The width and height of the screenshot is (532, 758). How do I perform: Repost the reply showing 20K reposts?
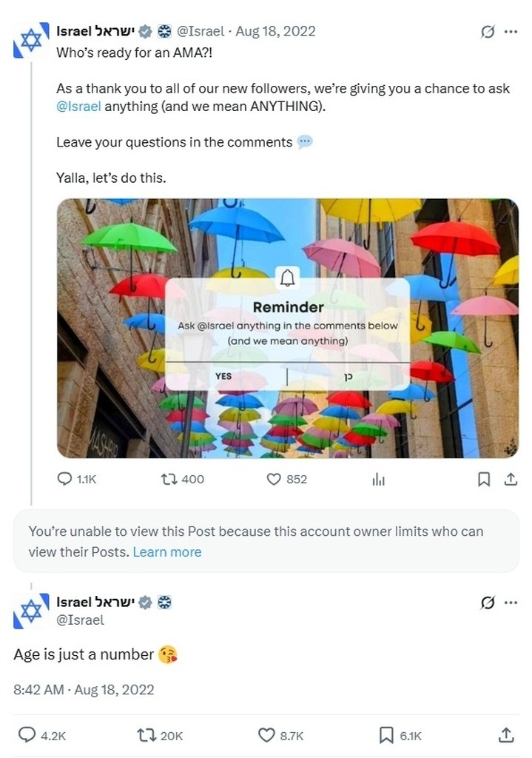pos(146,736)
